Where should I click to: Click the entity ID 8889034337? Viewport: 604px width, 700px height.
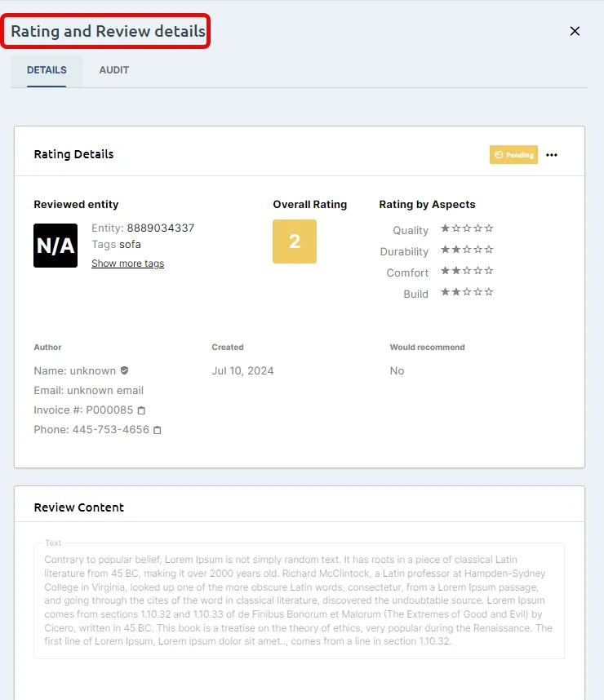tap(160, 228)
